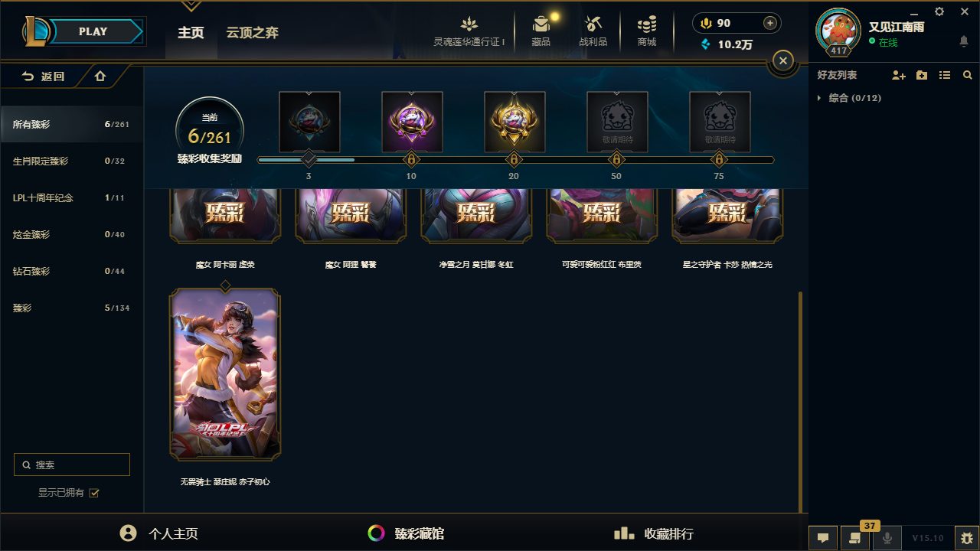
Task: Click the 20 milestone lock on progress bar
Action: point(514,160)
